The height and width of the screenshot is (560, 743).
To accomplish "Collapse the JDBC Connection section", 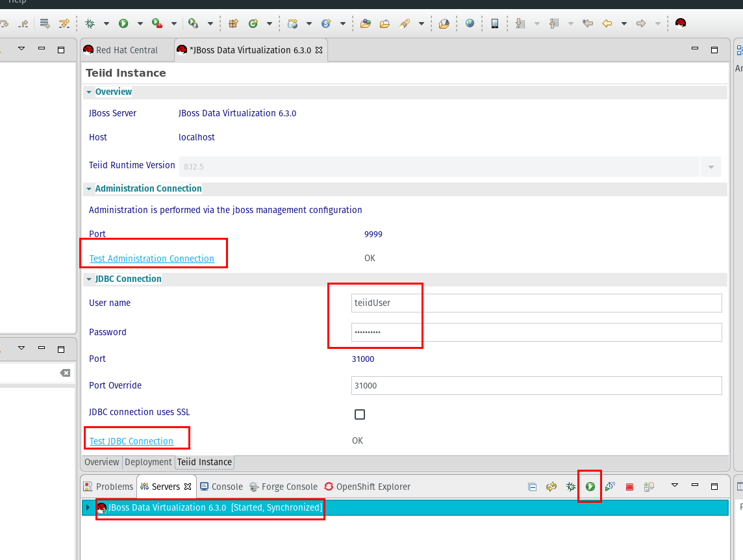I will click(x=88, y=279).
